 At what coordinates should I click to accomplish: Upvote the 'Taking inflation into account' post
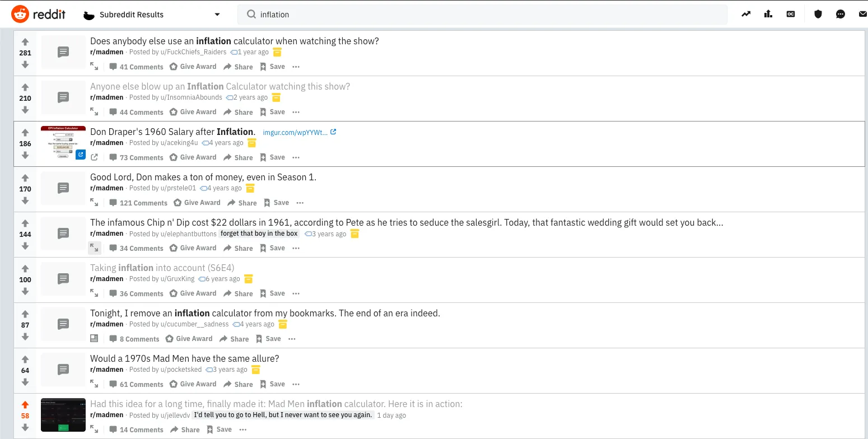point(25,268)
